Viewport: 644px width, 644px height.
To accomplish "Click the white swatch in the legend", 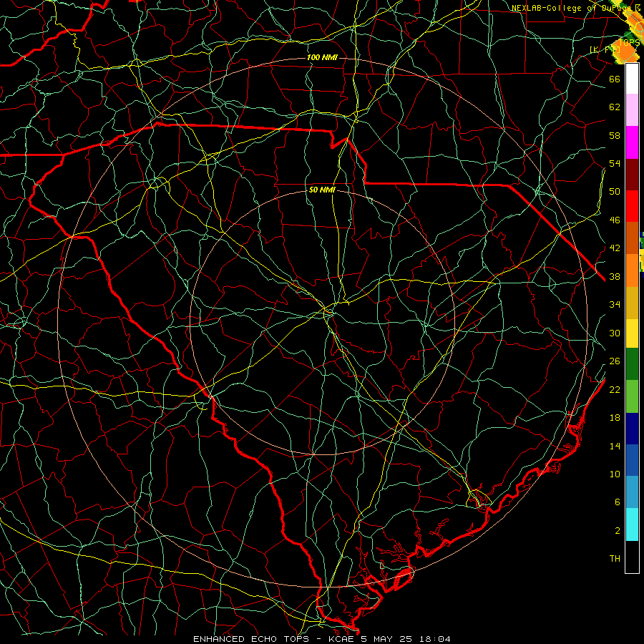I will tap(632, 79).
